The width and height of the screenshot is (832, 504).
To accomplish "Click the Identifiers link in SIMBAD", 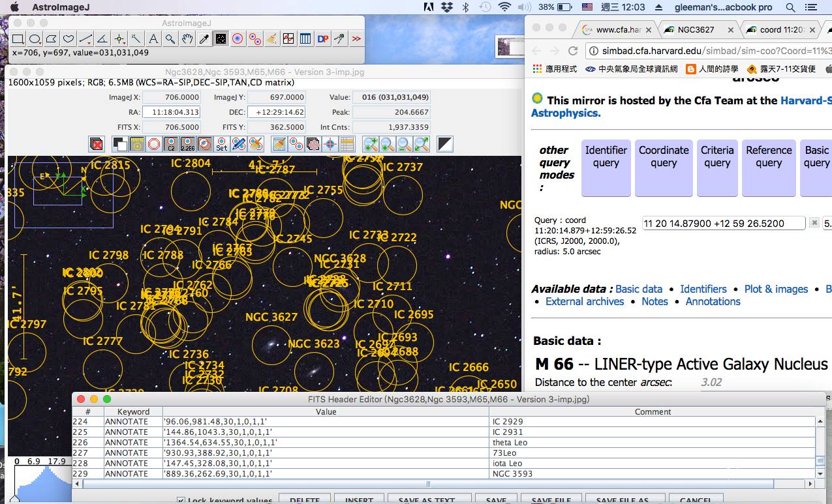I will 703,289.
